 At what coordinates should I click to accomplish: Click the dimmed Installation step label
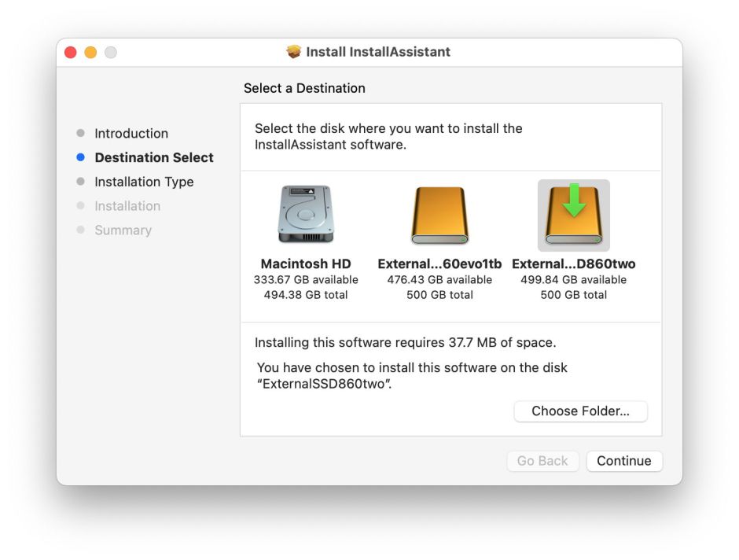(127, 206)
